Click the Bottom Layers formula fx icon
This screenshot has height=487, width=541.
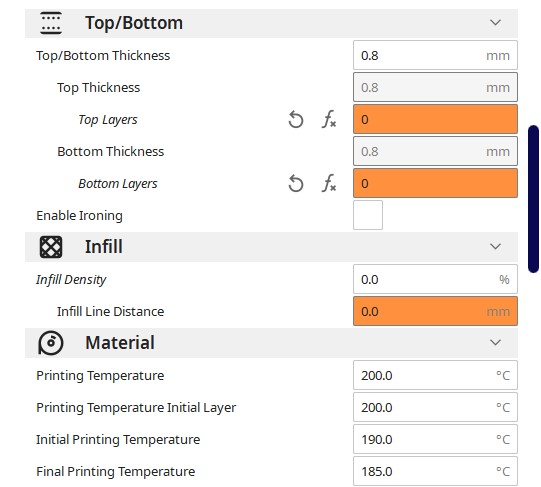tap(328, 183)
